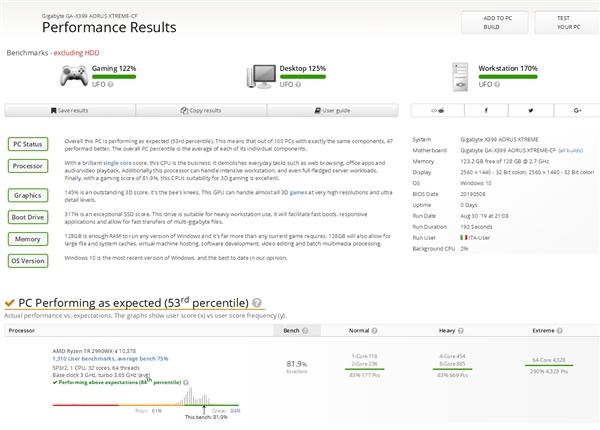
Task: Copy results to clipboard
Action: click(x=200, y=110)
